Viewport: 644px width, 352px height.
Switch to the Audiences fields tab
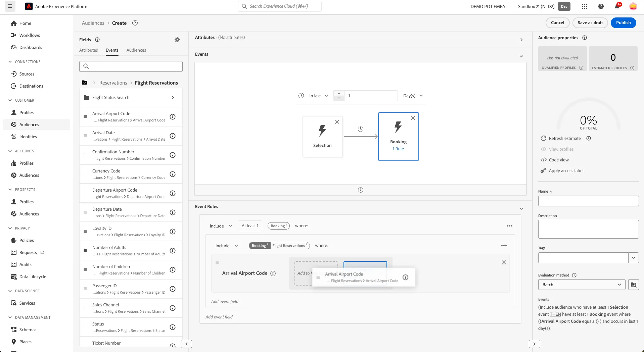point(136,50)
